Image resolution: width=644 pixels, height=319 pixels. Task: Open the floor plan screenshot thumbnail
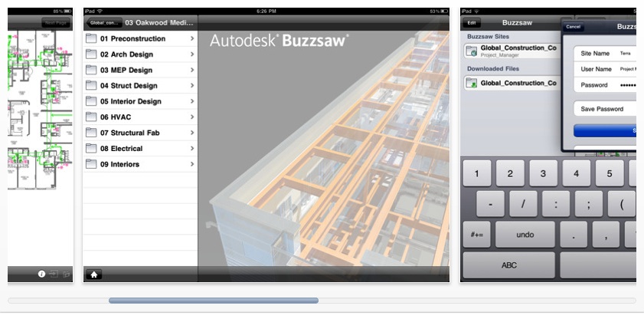point(41,145)
